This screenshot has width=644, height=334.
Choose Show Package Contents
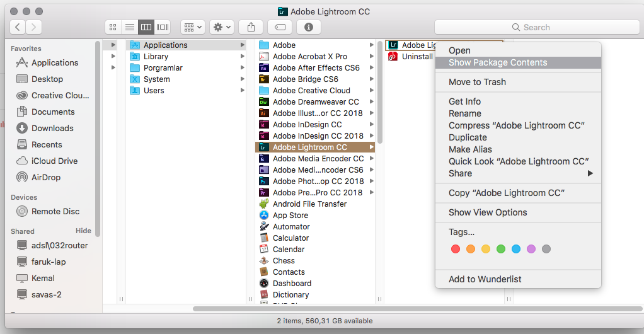coord(518,62)
